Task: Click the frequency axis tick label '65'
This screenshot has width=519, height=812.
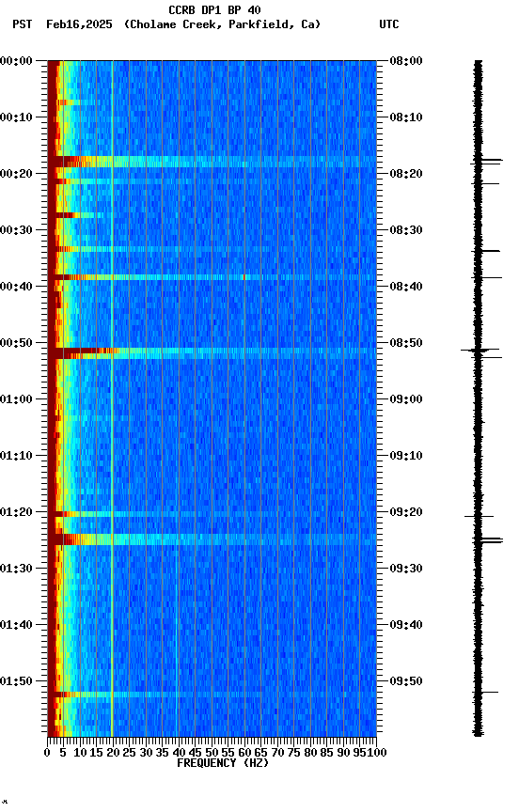Action: [x=261, y=754]
